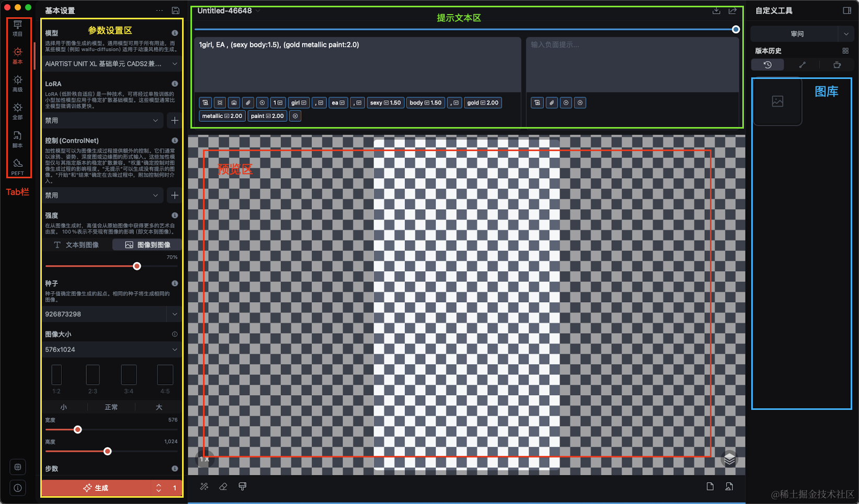Select the eraser tool below canvas
The image size is (859, 504).
(x=223, y=486)
